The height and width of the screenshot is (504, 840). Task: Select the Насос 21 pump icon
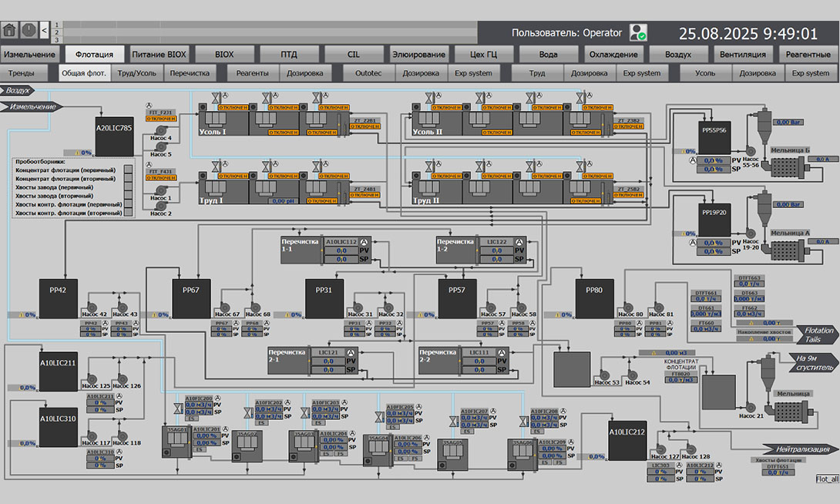750,408
